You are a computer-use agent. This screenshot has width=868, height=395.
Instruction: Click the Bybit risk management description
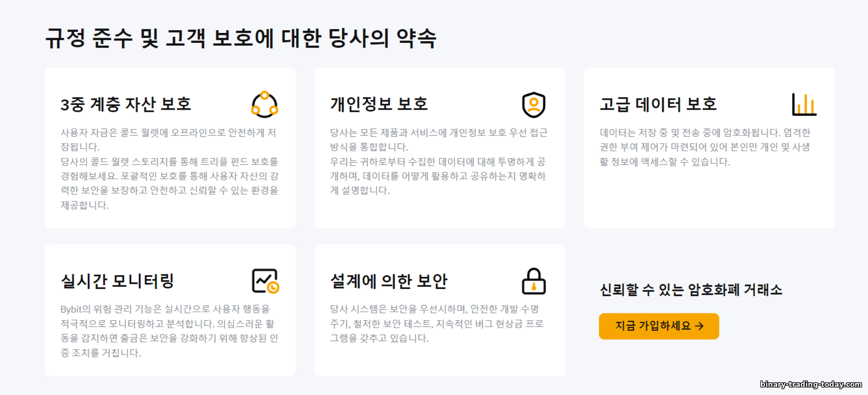click(x=170, y=331)
